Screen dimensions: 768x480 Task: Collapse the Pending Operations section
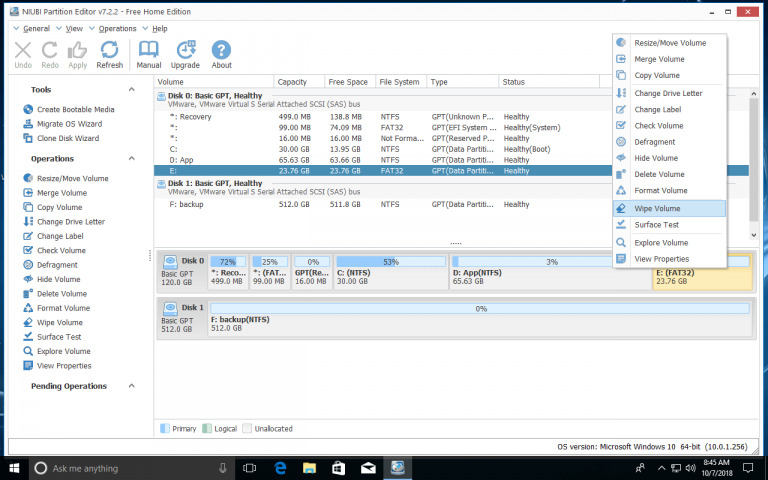(x=131, y=385)
